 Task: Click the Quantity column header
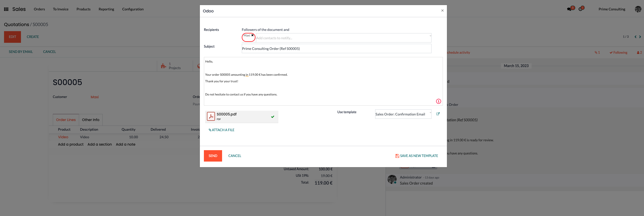pos(128,129)
